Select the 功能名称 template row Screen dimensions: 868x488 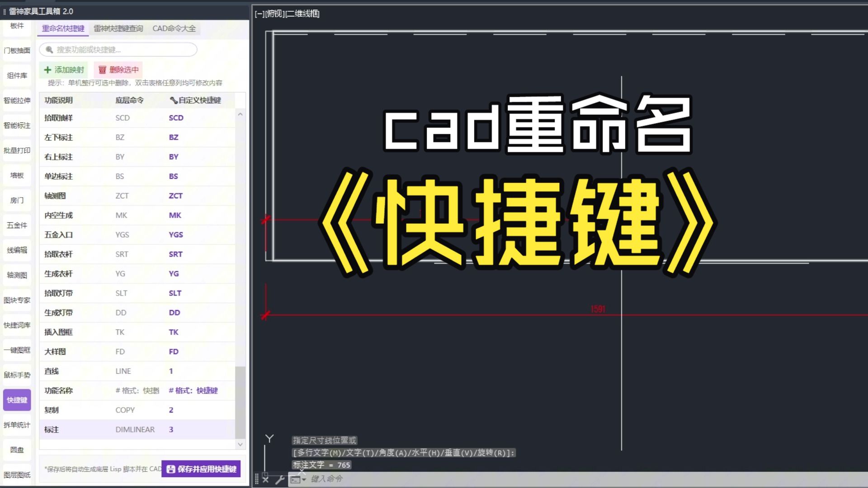pyautogui.click(x=137, y=390)
